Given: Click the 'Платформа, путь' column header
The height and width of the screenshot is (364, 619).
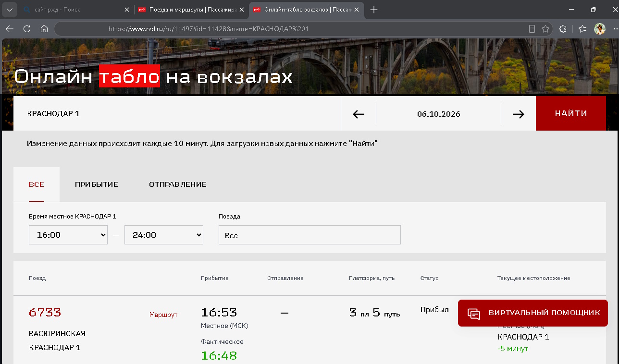Looking at the screenshot, I should (x=372, y=278).
